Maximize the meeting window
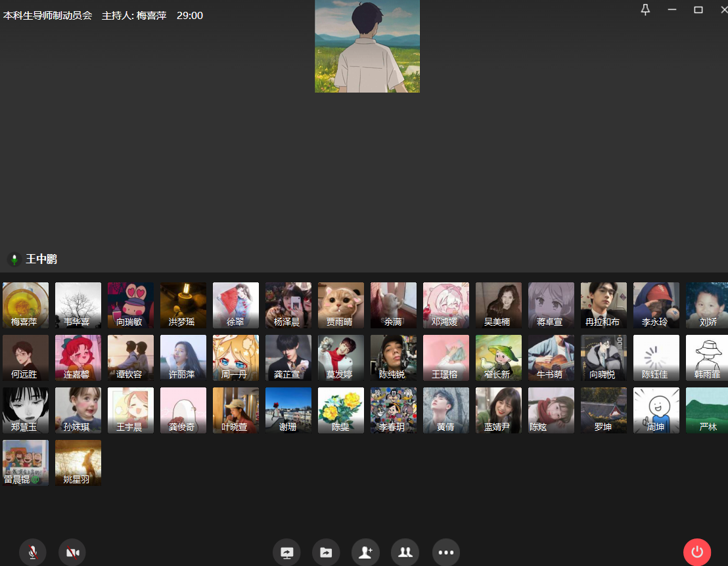This screenshot has height=566, width=728. pos(698,10)
